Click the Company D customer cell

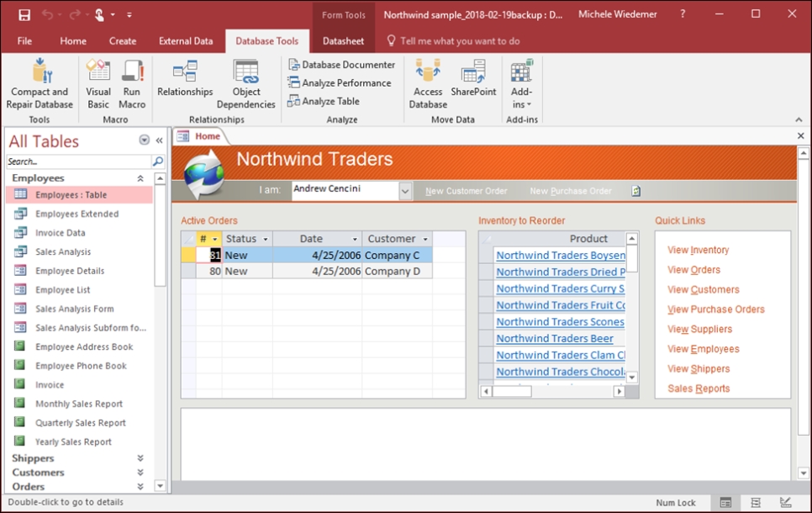coord(397,271)
